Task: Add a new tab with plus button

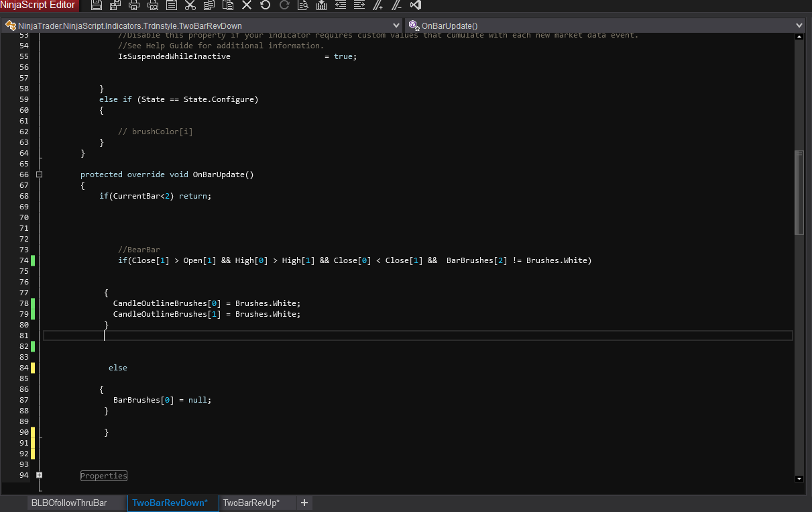Action: pyautogui.click(x=304, y=503)
